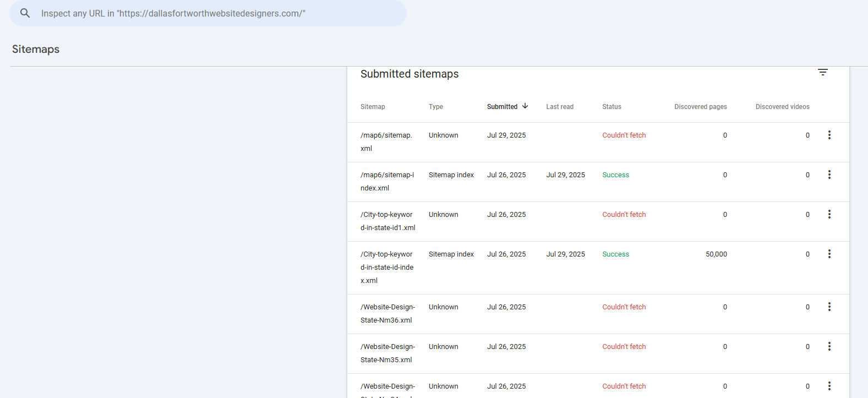
Task: Open the /map6/sitemap-index.xml sitemap row
Action: tap(387, 182)
